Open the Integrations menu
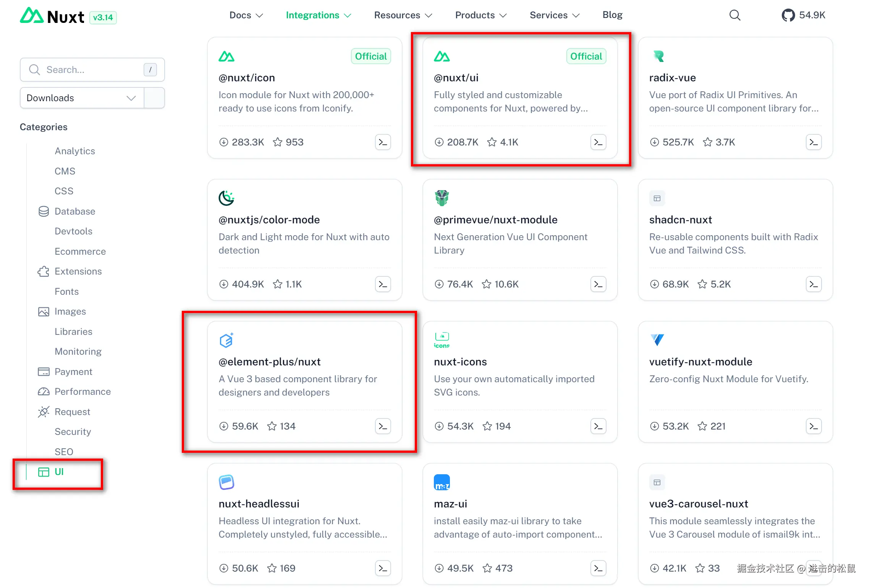The height and width of the screenshot is (588, 870). [x=318, y=15]
